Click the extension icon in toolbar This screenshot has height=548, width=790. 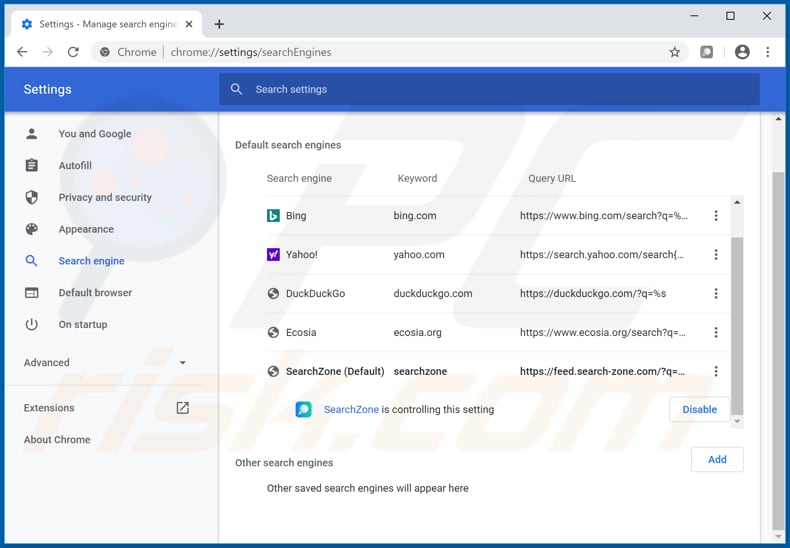point(707,52)
